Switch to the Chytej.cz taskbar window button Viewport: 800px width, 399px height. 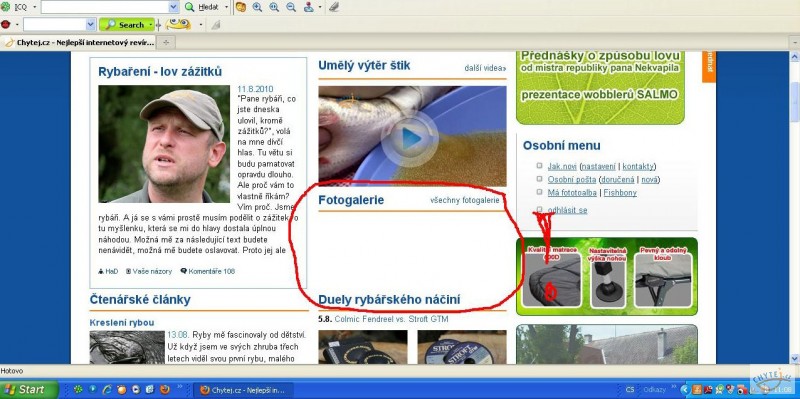(244, 390)
